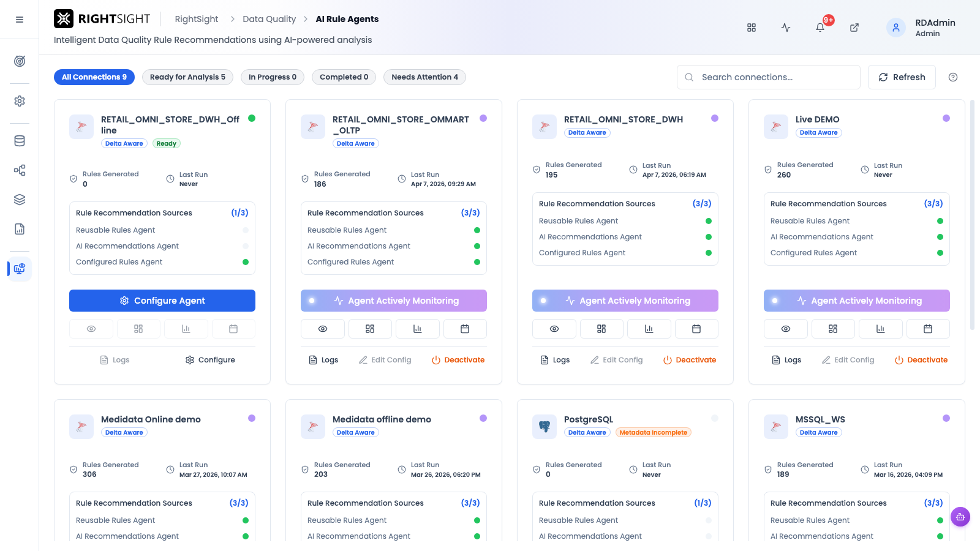Open the lineage nodes icon in sidebar
The image size is (980, 551).
tap(20, 170)
